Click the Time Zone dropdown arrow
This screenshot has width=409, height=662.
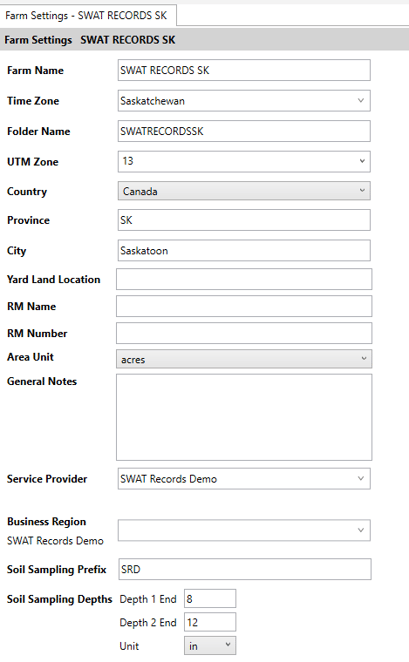pyautogui.click(x=360, y=100)
